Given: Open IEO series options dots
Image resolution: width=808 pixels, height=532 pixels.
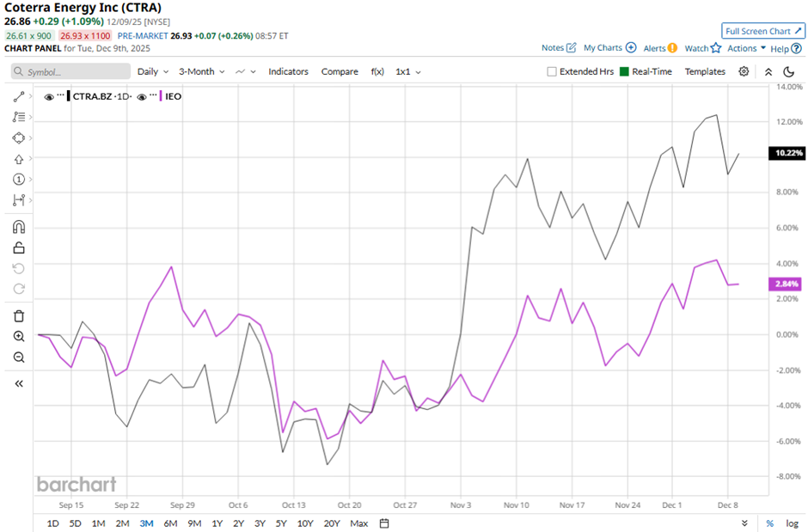Looking at the screenshot, I should tap(153, 95).
